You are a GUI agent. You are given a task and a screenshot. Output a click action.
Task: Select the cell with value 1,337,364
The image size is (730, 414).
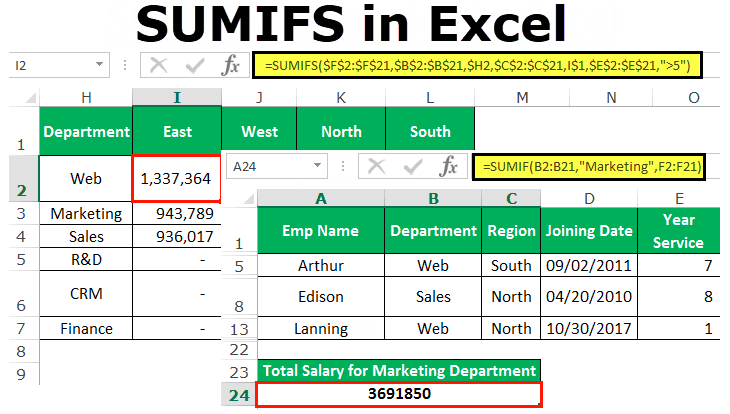[x=176, y=179]
